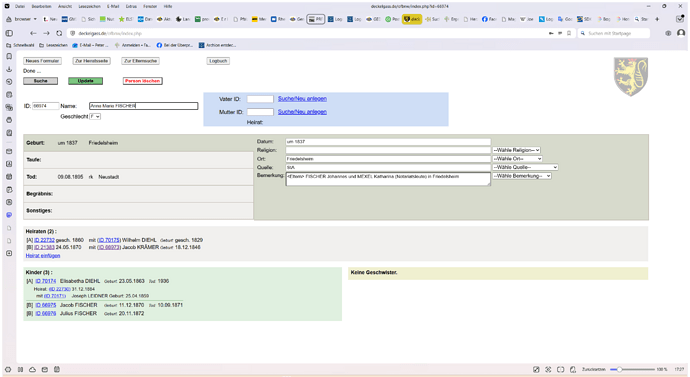Click the green Update button
Viewport: 690px width, 377px height.
[x=85, y=81]
